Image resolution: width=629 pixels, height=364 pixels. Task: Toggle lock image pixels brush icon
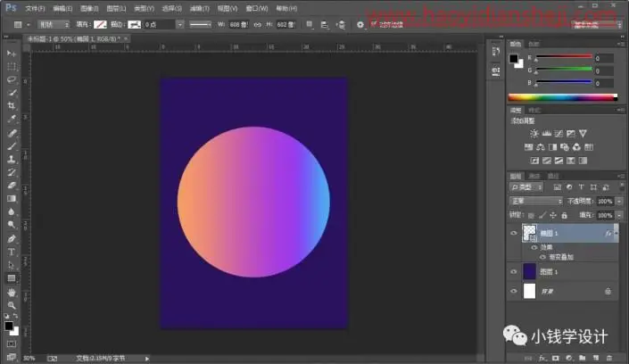coord(542,216)
